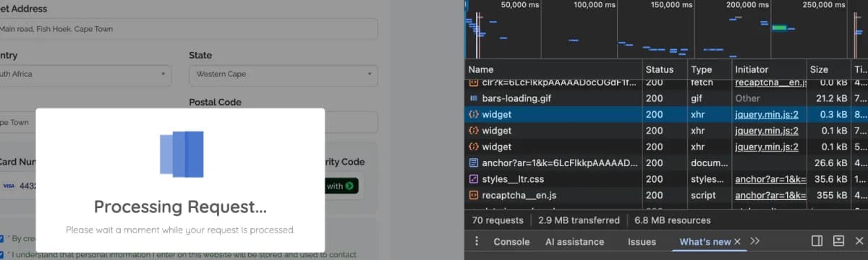
Task: Click the 250,000 ms timeline marker
Action: [823, 4]
